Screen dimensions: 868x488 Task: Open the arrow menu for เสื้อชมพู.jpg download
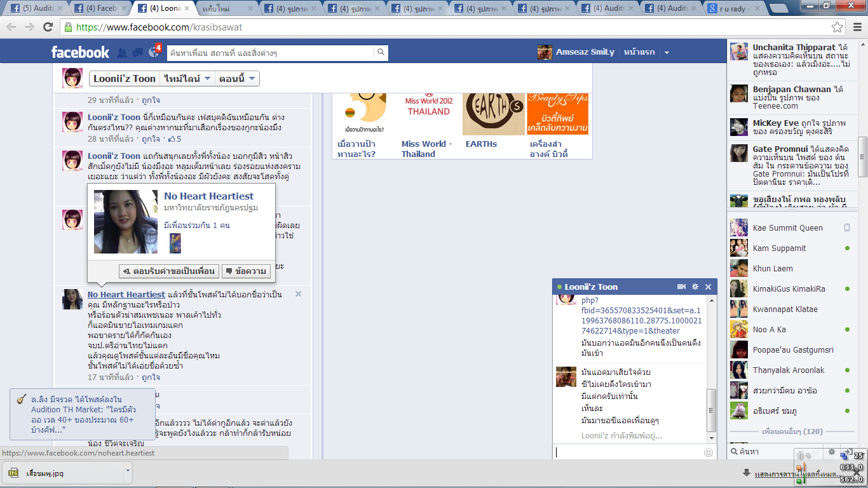point(128,472)
